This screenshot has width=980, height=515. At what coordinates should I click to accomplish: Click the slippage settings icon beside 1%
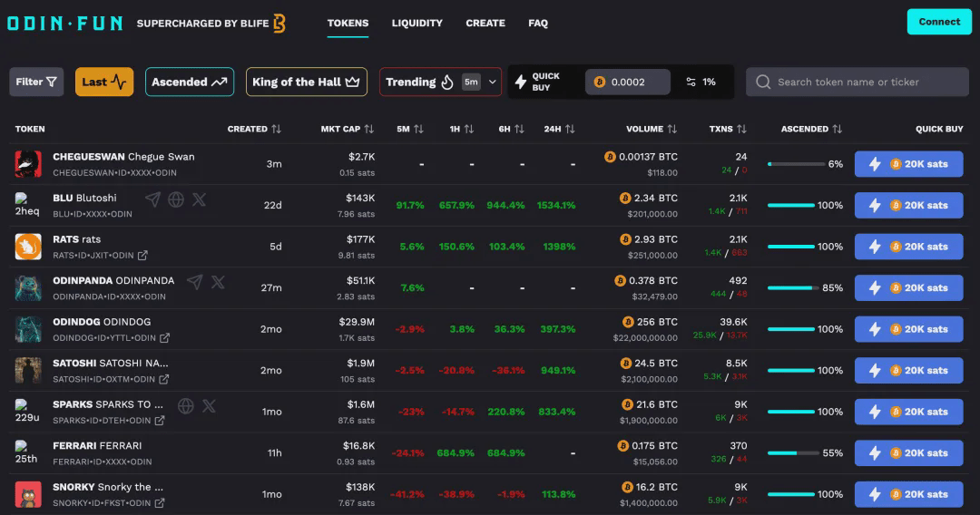point(691,82)
